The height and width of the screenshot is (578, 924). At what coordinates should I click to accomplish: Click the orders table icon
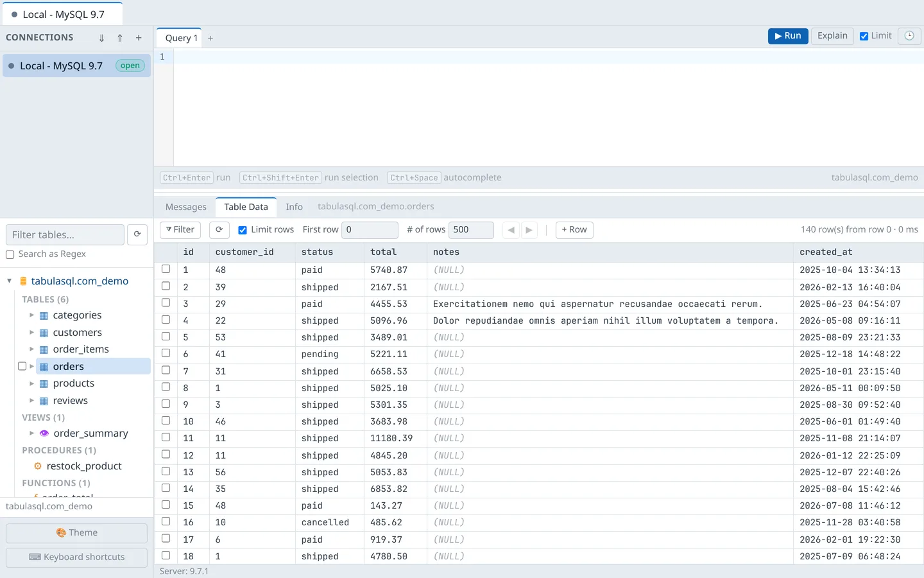pos(44,367)
